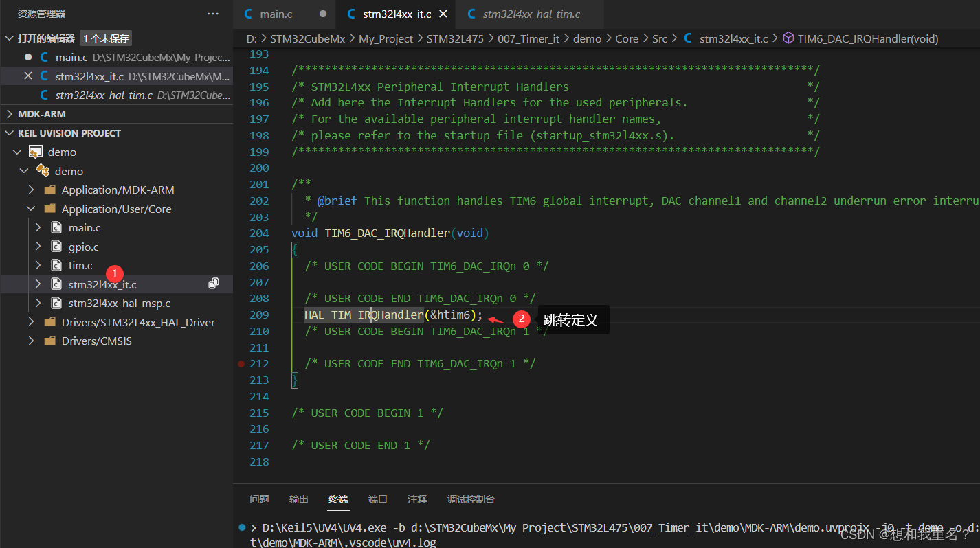
Task: Click stm32l4xx_hal_msp.c file icon
Action: point(57,303)
